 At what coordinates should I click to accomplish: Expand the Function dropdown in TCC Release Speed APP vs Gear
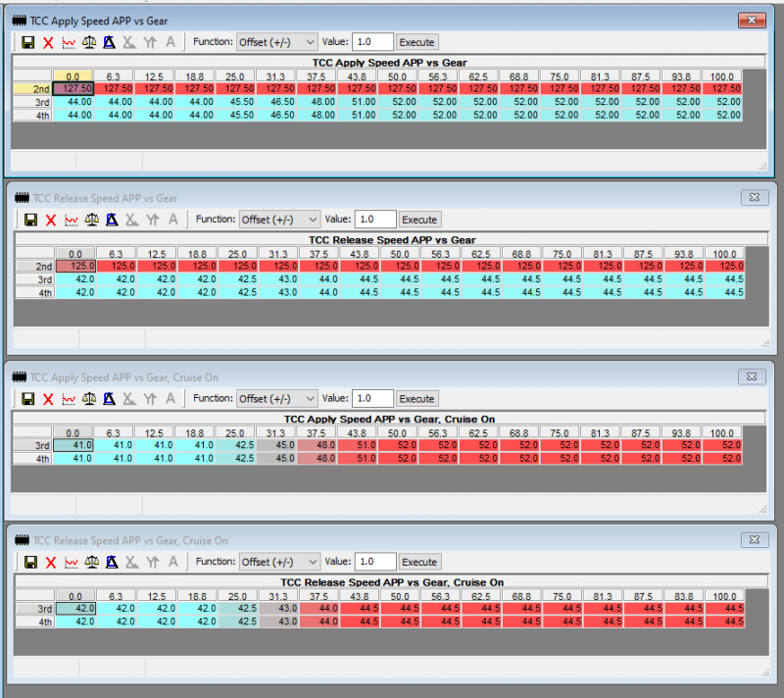tap(278, 220)
